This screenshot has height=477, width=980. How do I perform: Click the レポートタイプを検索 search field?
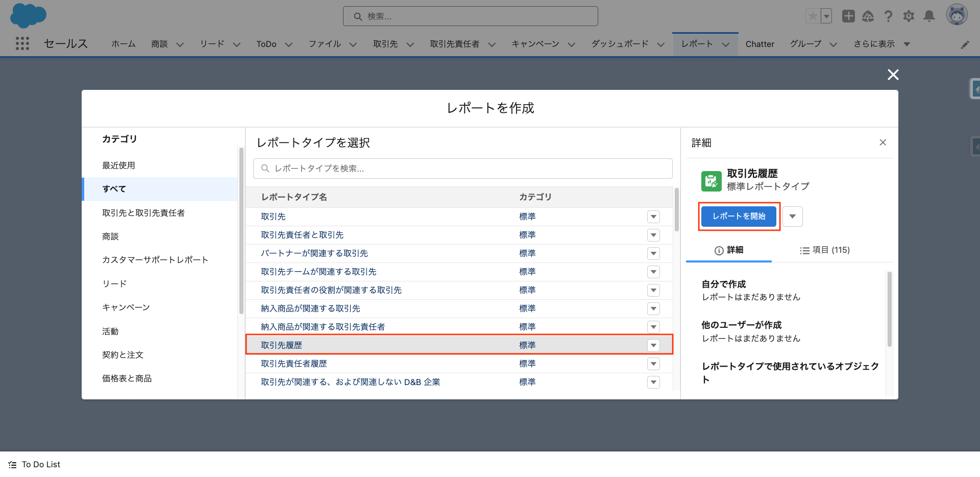pyautogui.click(x=462, y=169)
